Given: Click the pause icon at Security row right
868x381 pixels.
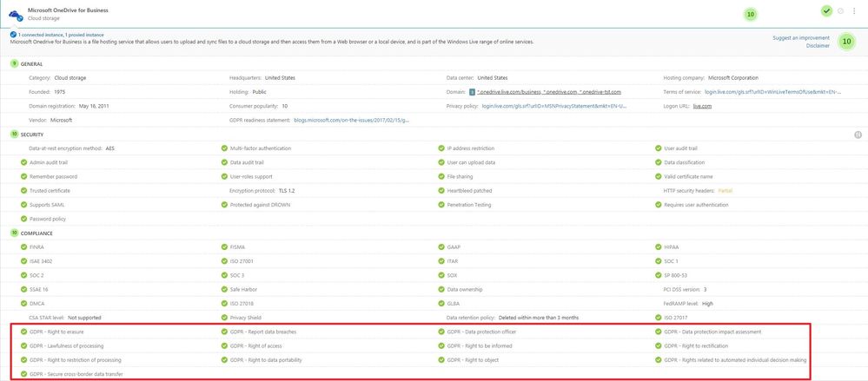Looking at the screenshot, I should (858, 135).
